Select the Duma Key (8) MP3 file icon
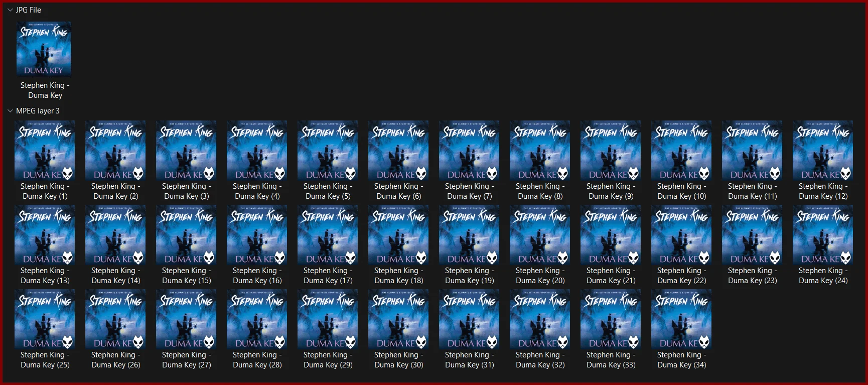The height and width of the screenshot is (385, 868). [x=540, y=151]
